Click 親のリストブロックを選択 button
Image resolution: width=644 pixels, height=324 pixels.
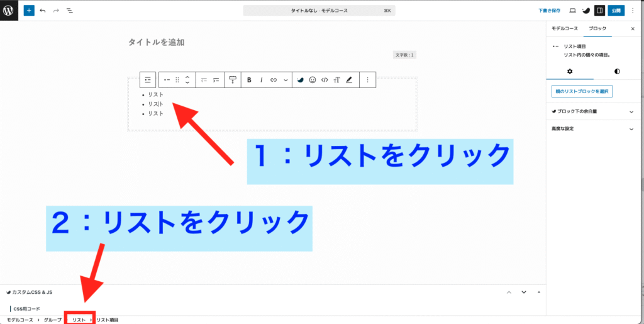582,91
